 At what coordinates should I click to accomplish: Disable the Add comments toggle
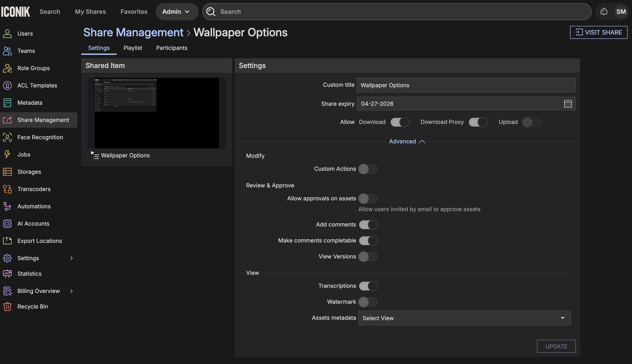click(x=368, y=225)
